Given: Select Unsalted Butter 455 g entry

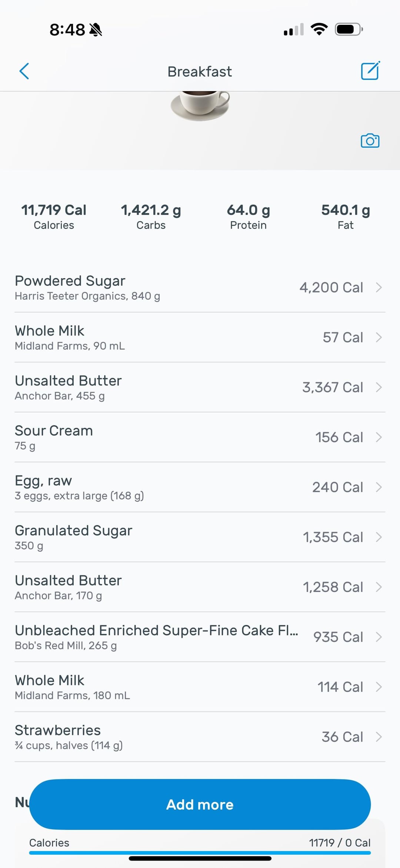Looking at the screenshot, I should [148, 387].
